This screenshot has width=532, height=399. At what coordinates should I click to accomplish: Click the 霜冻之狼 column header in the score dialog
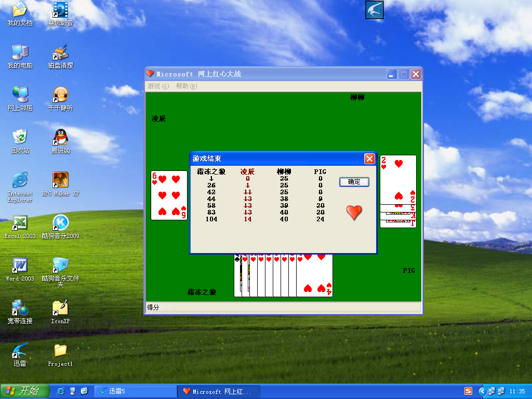coord(211,171)
